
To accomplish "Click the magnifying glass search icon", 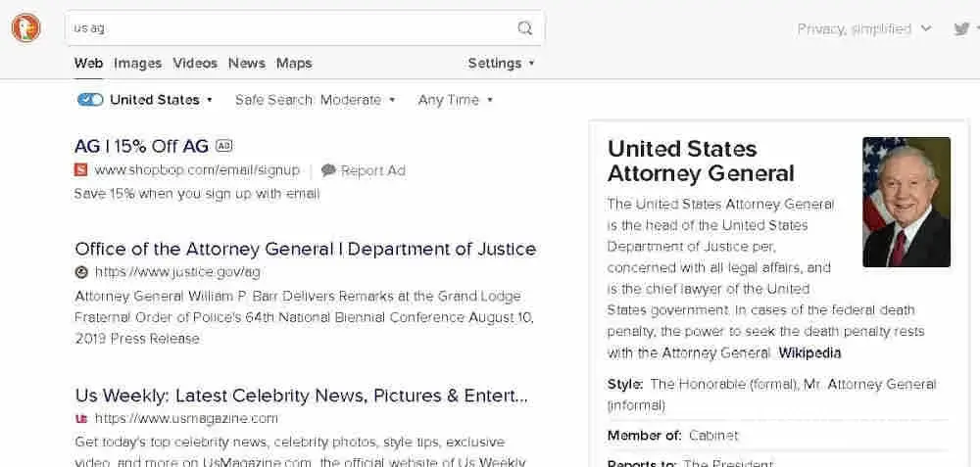I will 525,28.
